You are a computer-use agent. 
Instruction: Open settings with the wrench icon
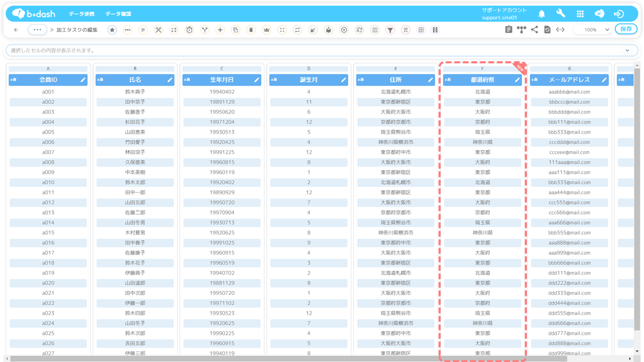(x=561, y=14)
